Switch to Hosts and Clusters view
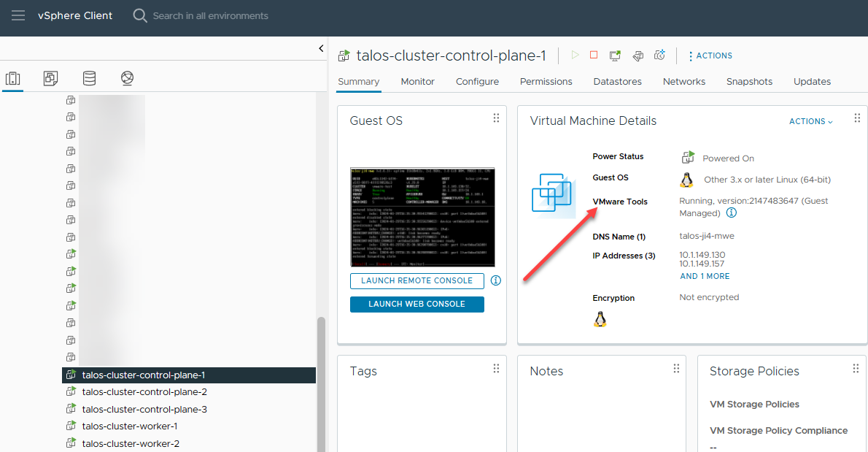 tap(12, 79)
